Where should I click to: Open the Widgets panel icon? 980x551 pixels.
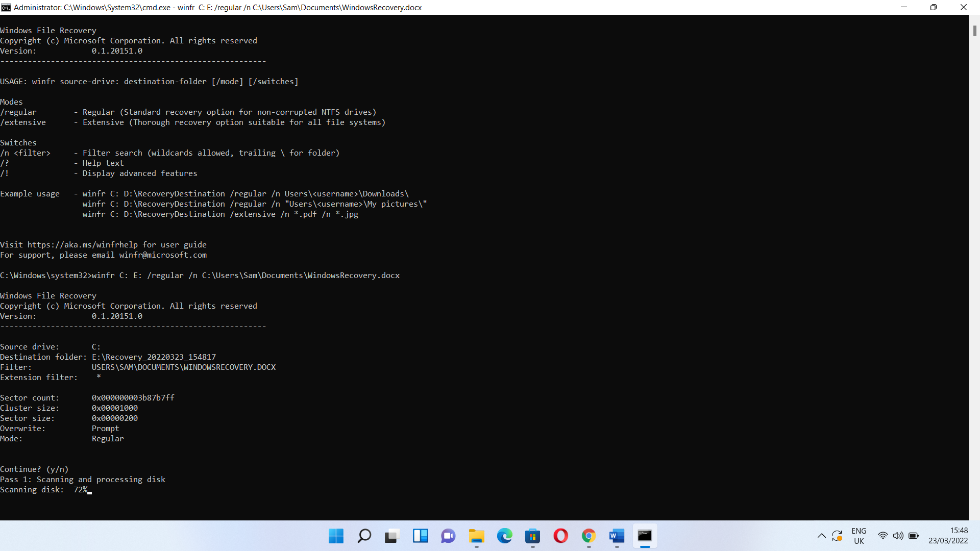pos(420,536)
